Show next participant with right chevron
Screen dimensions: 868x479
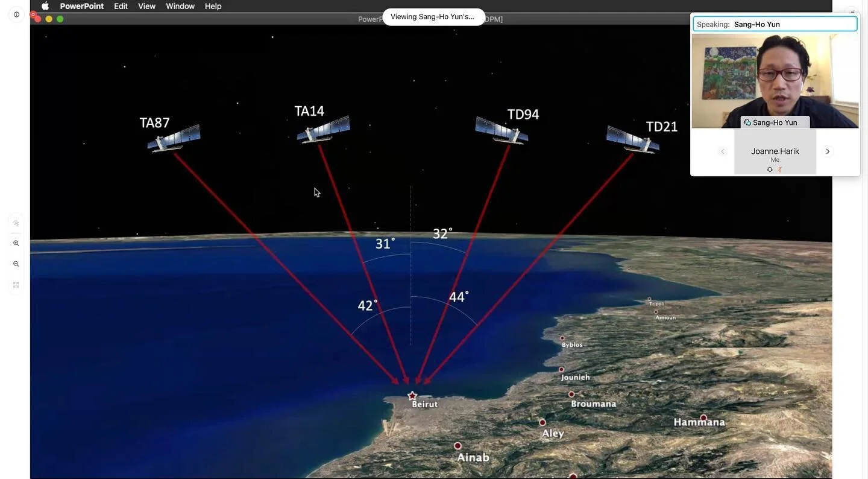828,151
